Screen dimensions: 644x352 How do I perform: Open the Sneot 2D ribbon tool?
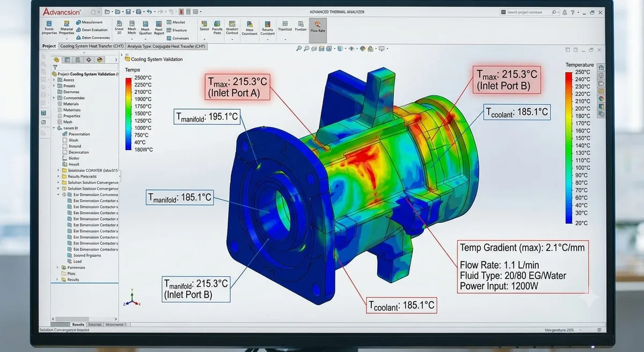click(x=119, y=28)
